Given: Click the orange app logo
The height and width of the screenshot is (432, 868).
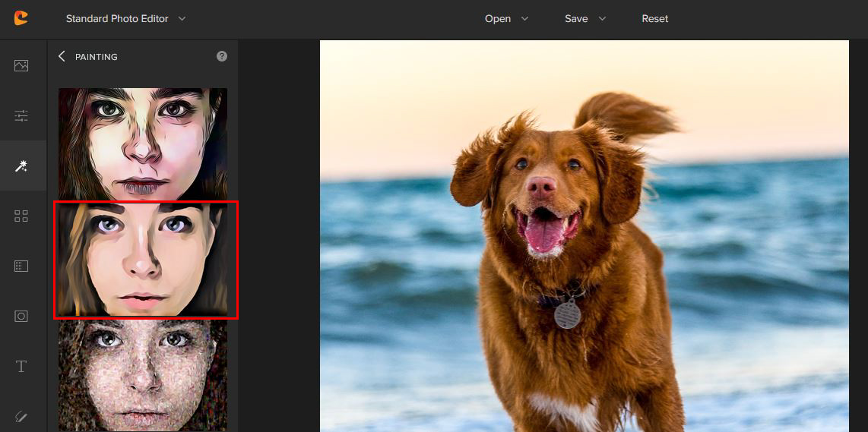Looking at the screenshot, I should pyautogui.click(x=21, y=18).
